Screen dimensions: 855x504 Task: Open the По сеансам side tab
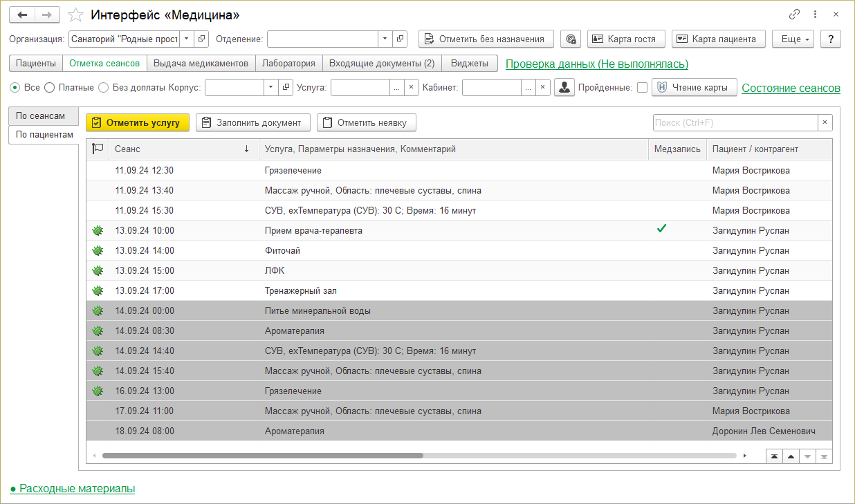[40, 116]
